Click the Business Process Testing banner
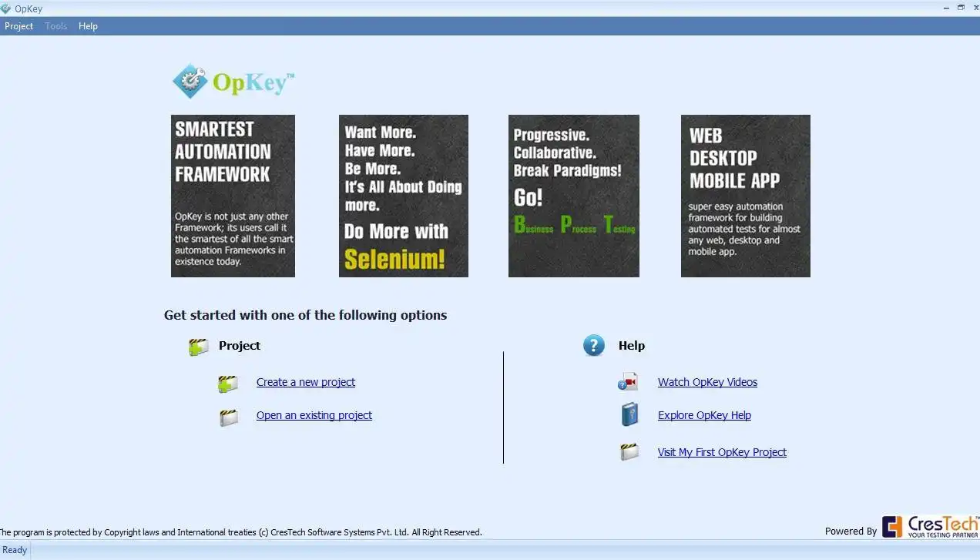This screenshot has height=560, width=980. [x=574, y=196]
